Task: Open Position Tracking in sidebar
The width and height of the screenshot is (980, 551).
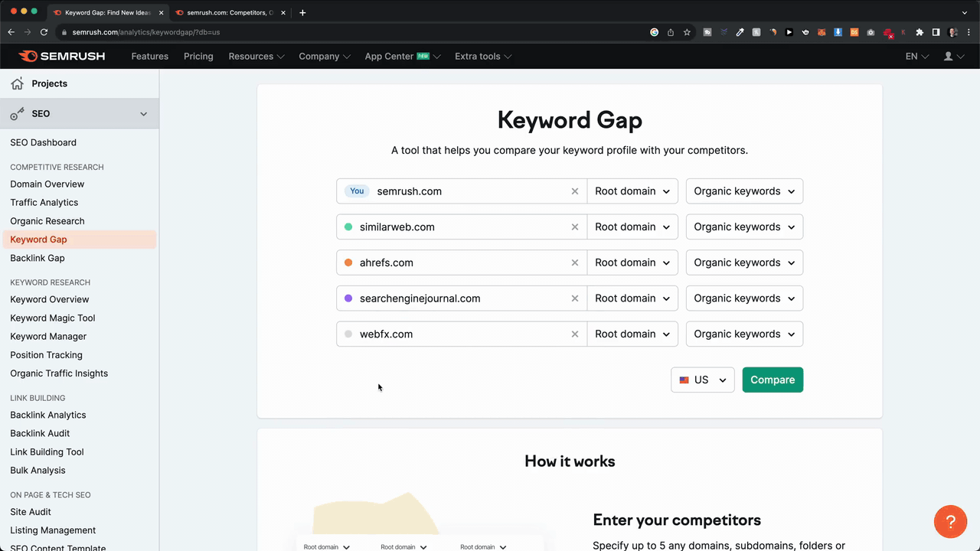Action: (x=46, y=355)
